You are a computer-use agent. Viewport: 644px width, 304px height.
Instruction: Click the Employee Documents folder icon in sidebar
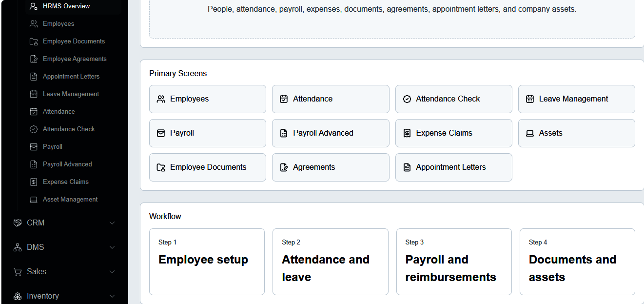pyautogui.click(x=34, y=41)
